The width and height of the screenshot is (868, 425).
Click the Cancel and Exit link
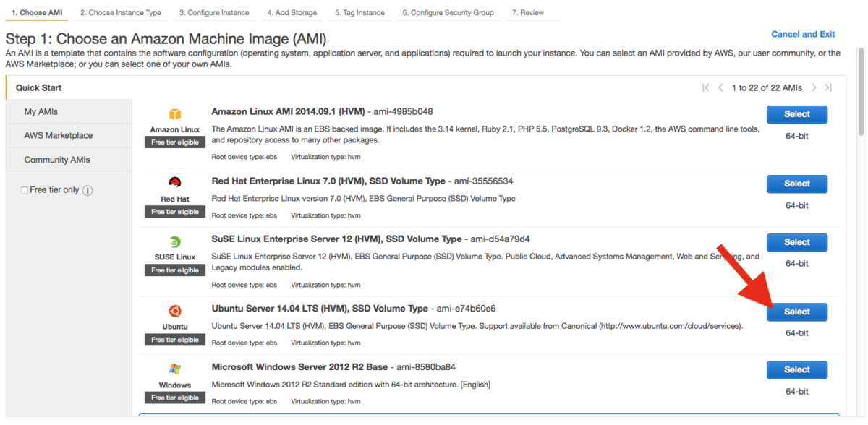(803, 34)
